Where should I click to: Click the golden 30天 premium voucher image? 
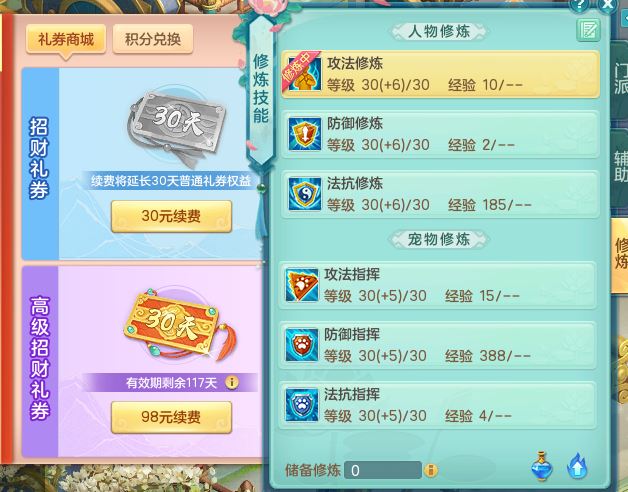[180, 325]
